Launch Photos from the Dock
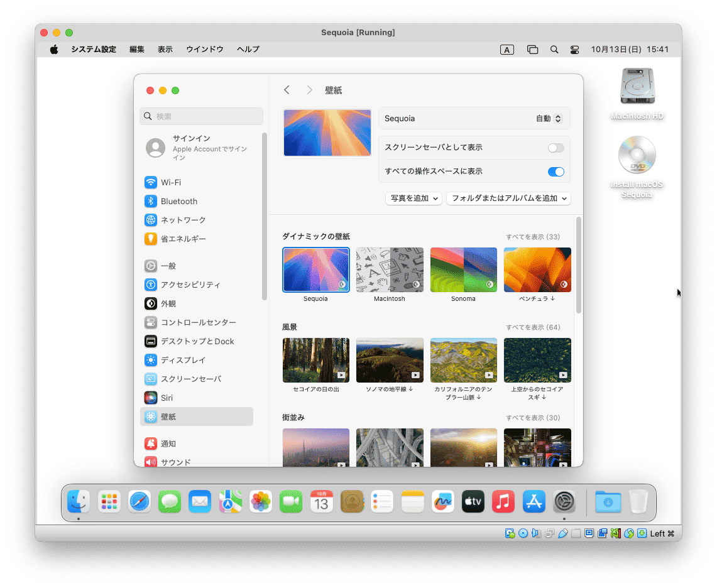717x588 pixels. [261, 501]
